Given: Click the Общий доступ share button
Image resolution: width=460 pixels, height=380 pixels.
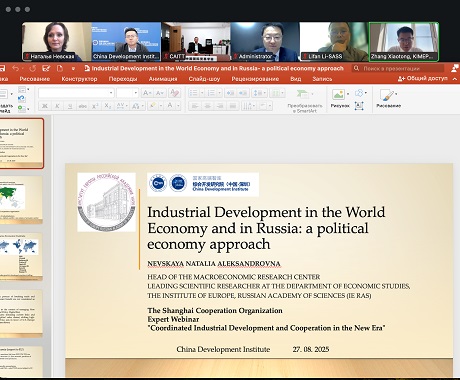Looking at the screenshot, I should pyautogui.click(x=423, y=79).
